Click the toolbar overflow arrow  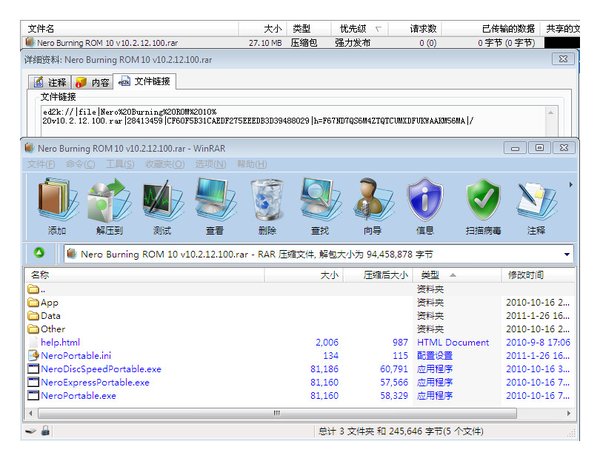tap(571, 185)
